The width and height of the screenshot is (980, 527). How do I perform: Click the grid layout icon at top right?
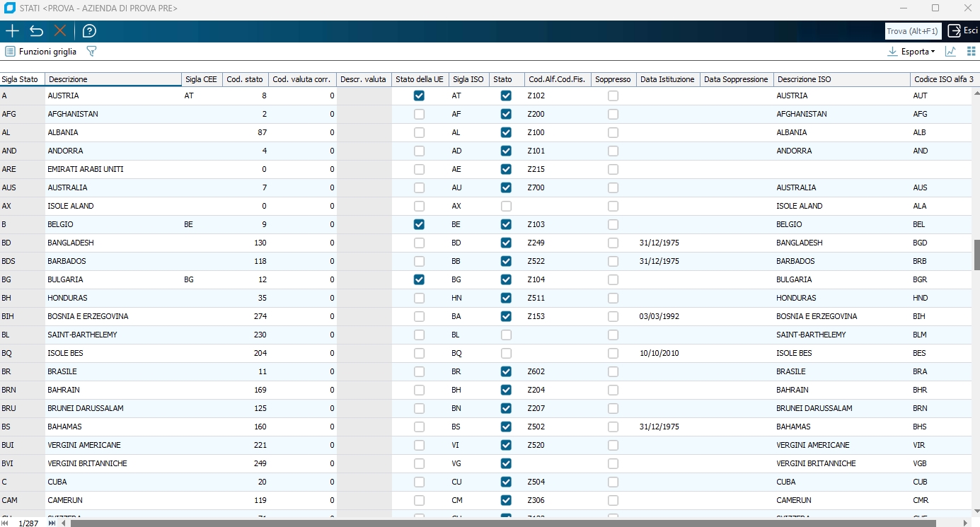tap(972, 52)
